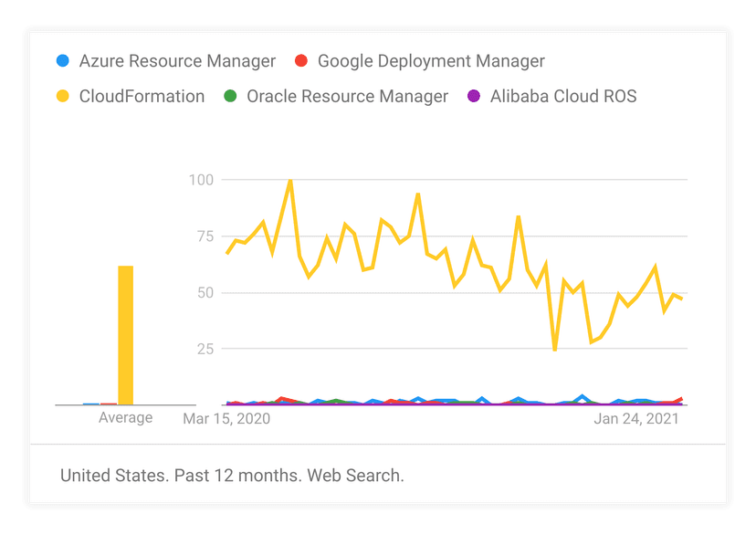Click the yellow CloudFormation legend dot
Viewport: 756px width, 535px height.
click(63, 96)
